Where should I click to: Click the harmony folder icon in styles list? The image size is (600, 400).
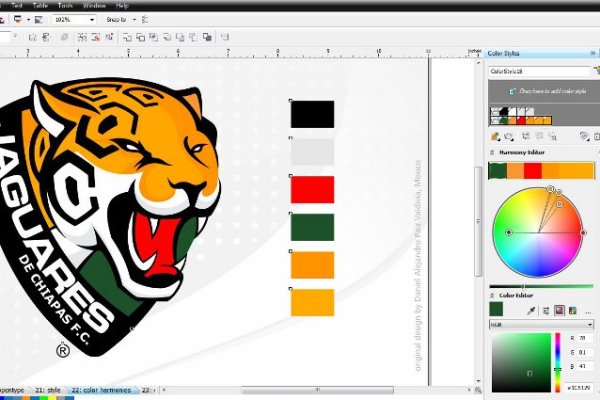[x=495, y=121]
